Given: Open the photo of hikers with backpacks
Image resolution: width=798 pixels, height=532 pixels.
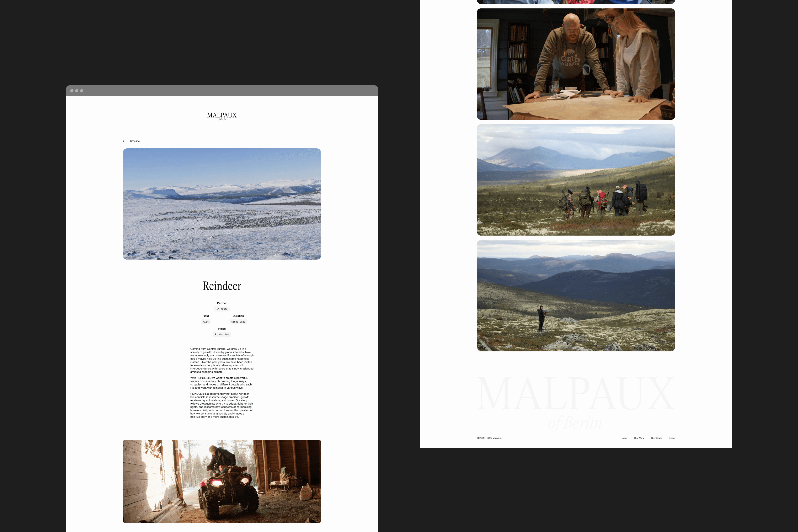Looking at the screenshot, I should 576,180.
